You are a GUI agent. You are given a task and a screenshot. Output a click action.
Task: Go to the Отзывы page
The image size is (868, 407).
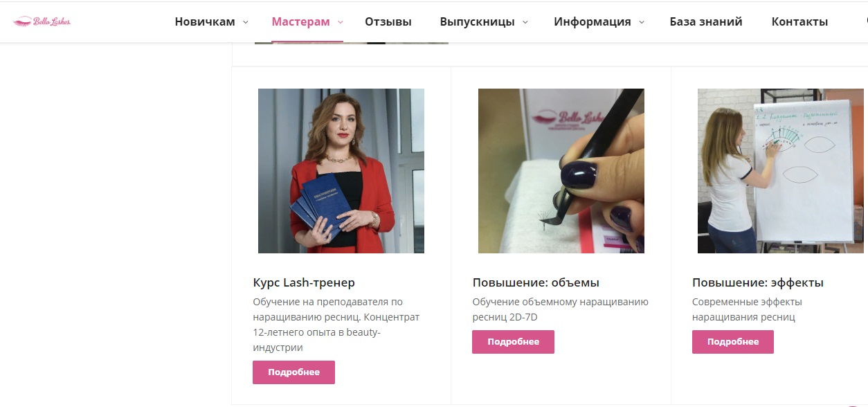[x=388, y=21]
